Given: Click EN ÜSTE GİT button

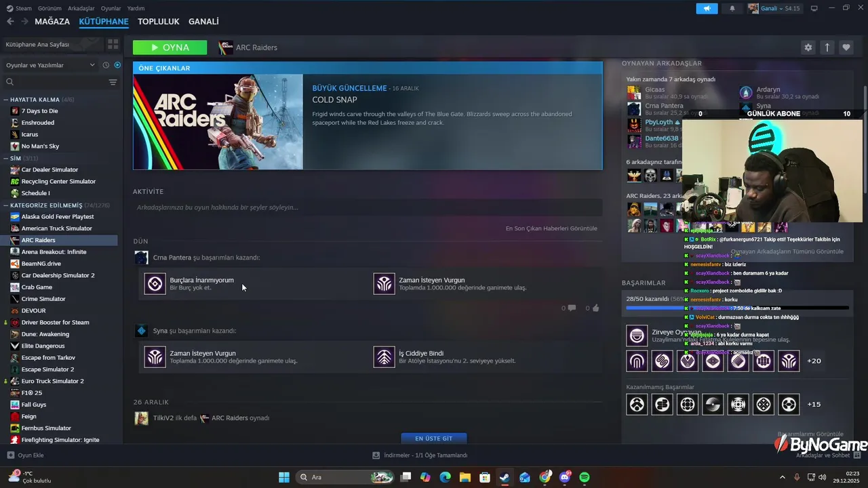Looking at the screenshot, I should (x=434, y=439).
